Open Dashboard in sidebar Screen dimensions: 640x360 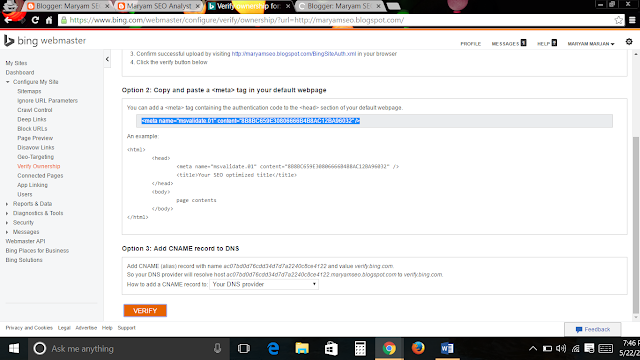click(x=20, y=73)
